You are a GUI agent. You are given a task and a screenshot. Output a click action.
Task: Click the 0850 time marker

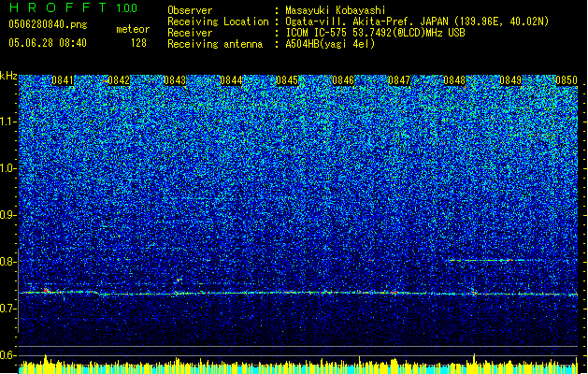566,80
